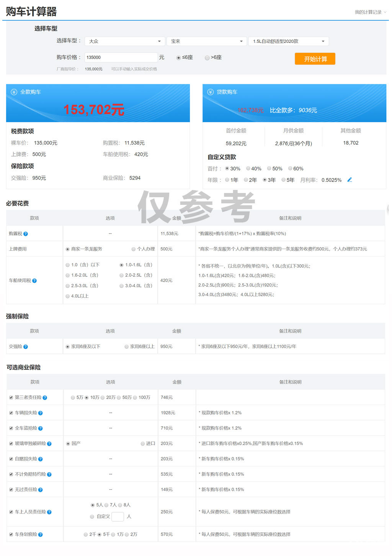Select 40% down payment
392x556 pixels.
click(x=248, y=168)
